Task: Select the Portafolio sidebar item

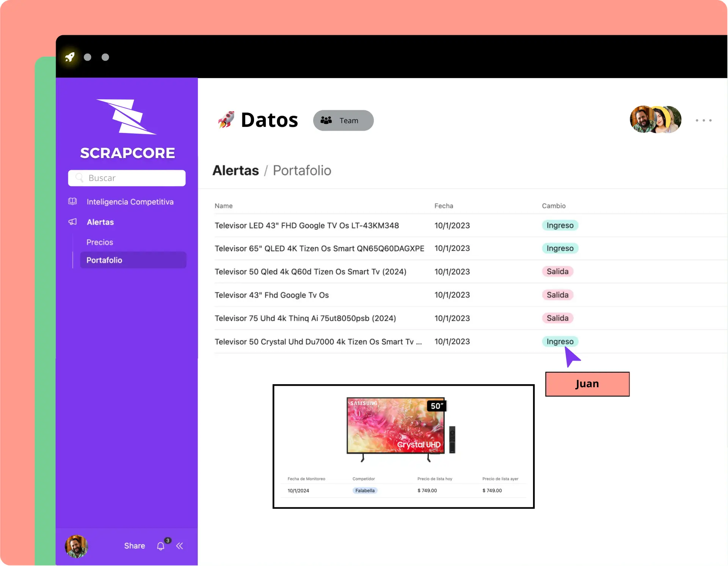Action: click(x=133, y=260)
